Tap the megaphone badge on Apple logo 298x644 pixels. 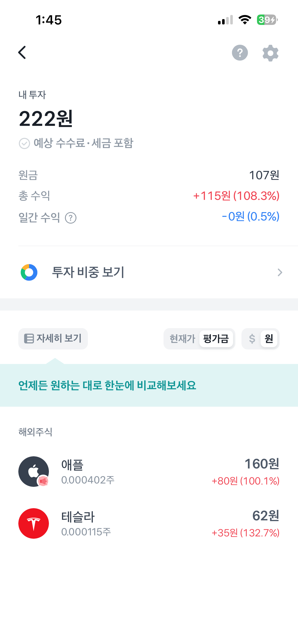click(43, 481)
